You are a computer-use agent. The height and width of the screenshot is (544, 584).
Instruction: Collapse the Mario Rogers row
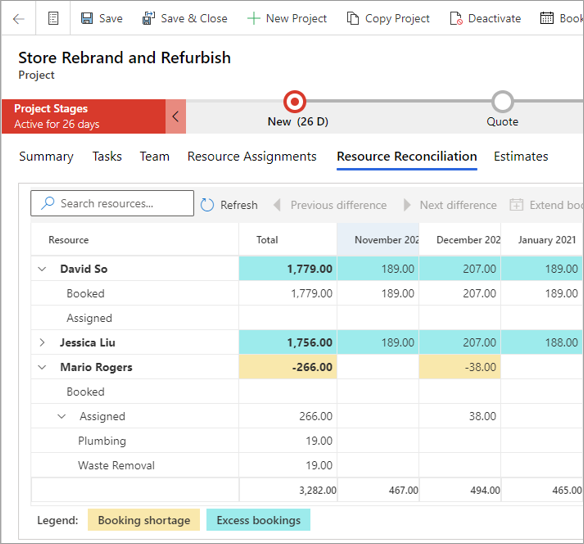42,367
